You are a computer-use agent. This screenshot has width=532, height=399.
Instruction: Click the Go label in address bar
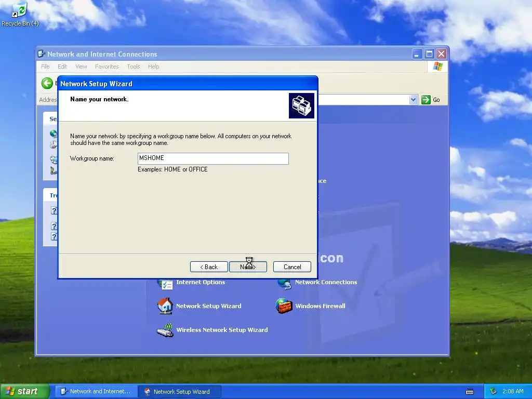436,100
